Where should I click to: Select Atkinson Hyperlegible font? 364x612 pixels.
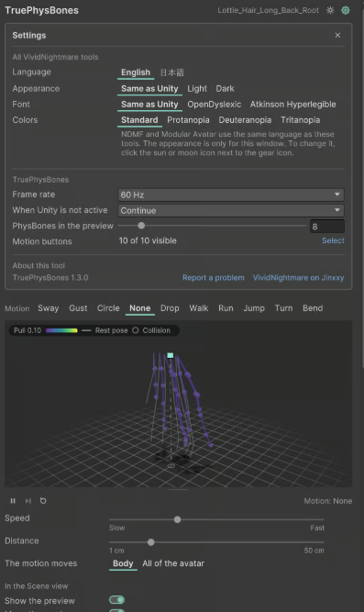click(x=293, y=105)
